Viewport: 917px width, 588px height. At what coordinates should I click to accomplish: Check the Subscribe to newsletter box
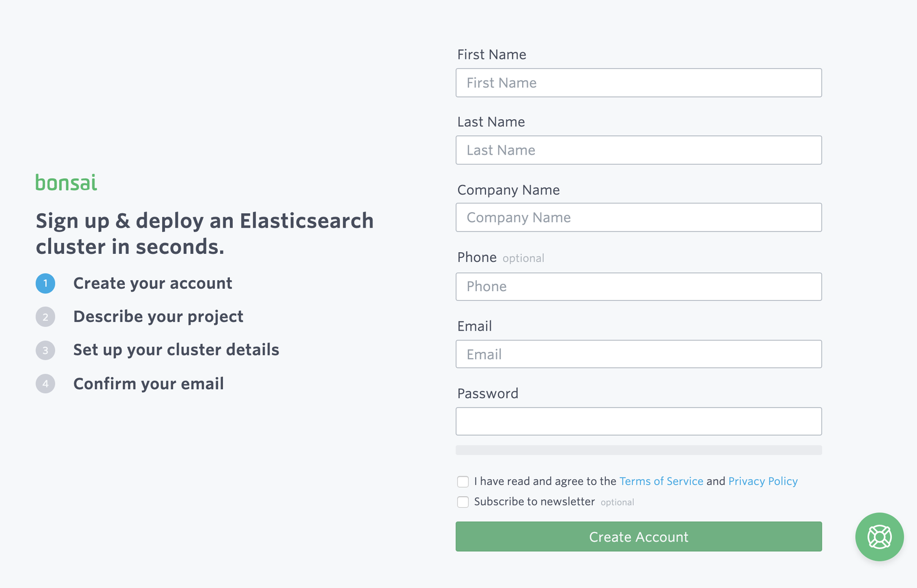(x=463, y=501)
